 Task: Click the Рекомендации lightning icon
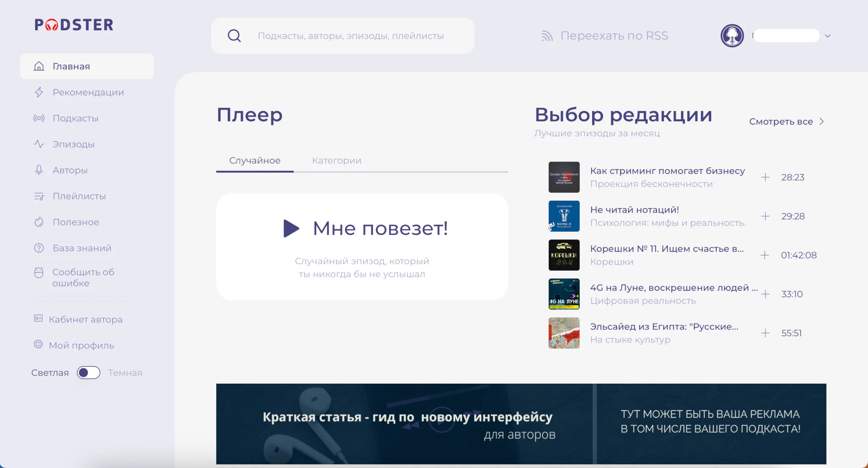click(39, 92)
